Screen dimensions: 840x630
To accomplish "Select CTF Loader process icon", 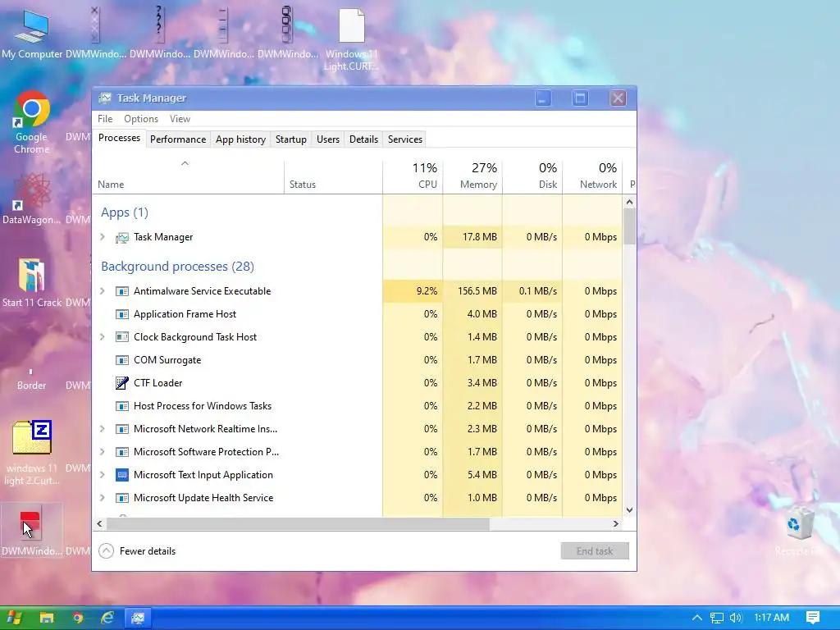I will tap(122, 383).
